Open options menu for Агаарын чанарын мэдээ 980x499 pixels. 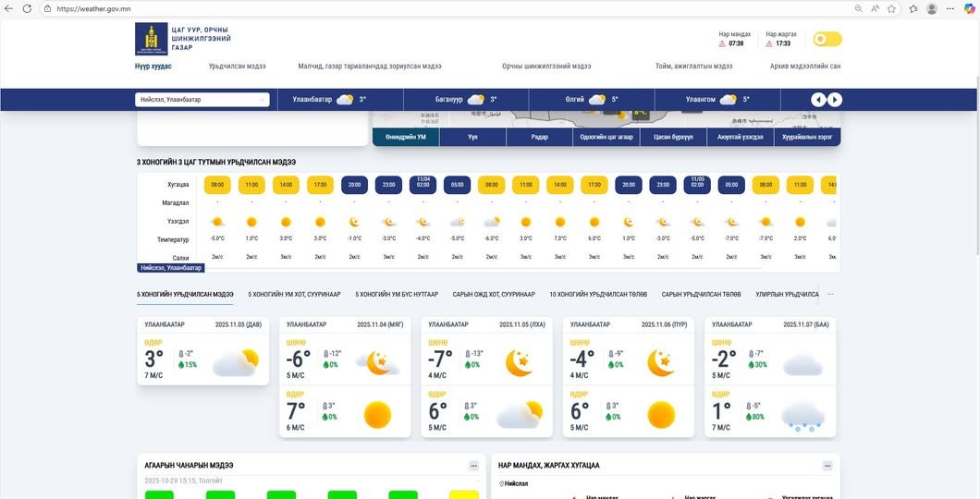point(473,466)
